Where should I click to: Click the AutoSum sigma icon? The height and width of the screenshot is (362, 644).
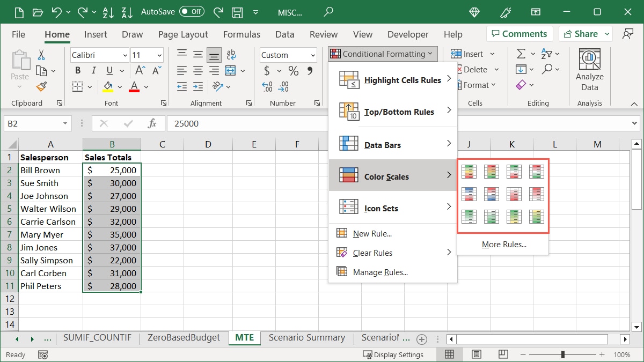click(521, 54)
